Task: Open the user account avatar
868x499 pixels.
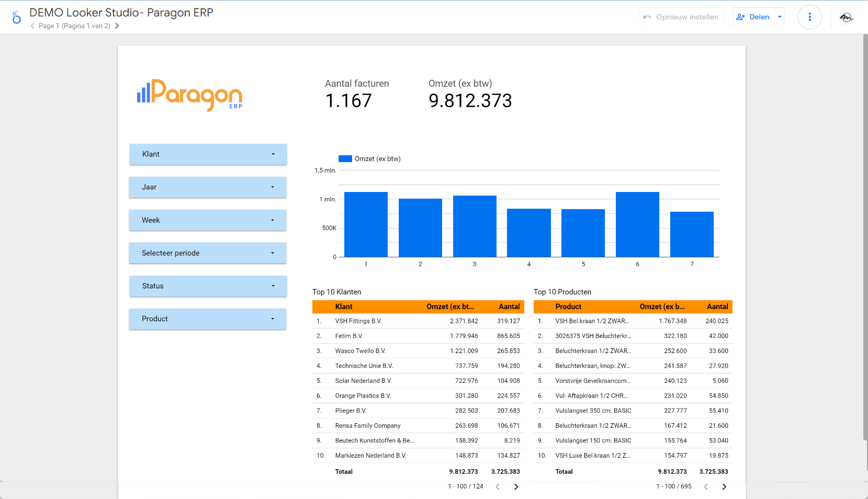Action: (847, 17)
